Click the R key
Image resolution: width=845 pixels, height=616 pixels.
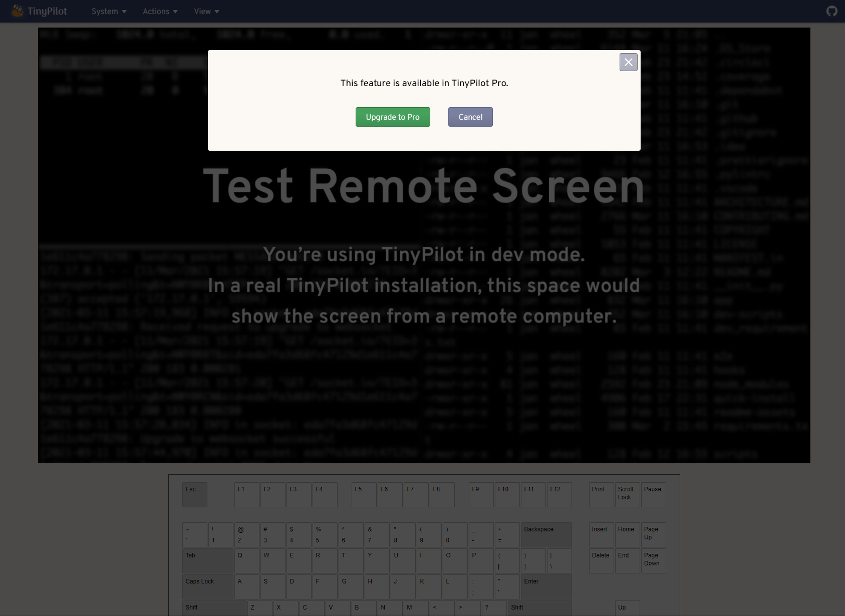pyautogui.click(x=325, y=561)
